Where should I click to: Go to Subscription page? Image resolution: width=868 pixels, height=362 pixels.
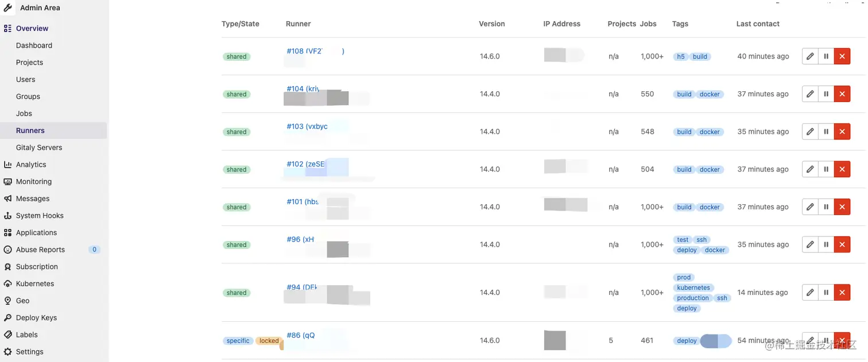click(37, 267)
